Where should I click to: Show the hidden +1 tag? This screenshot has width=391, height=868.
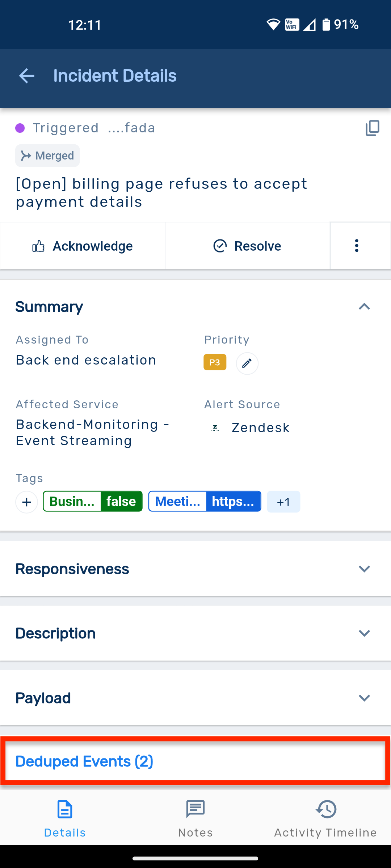click(283, 502)
